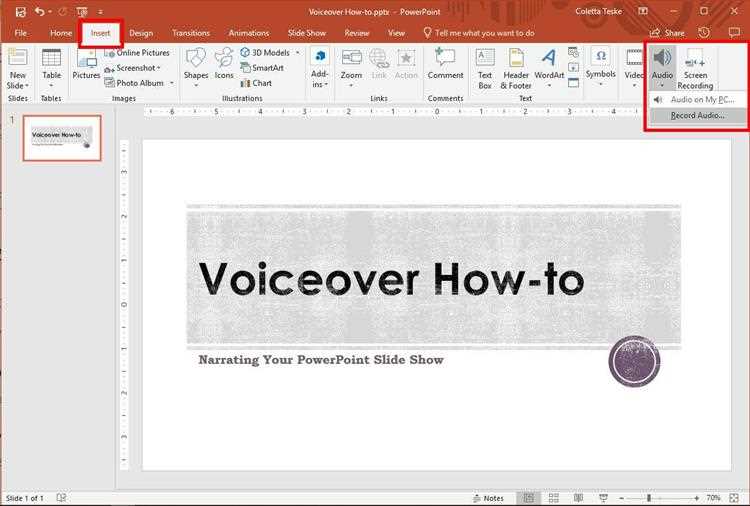Adjust the zoom slider handle

tap(649, 498)
